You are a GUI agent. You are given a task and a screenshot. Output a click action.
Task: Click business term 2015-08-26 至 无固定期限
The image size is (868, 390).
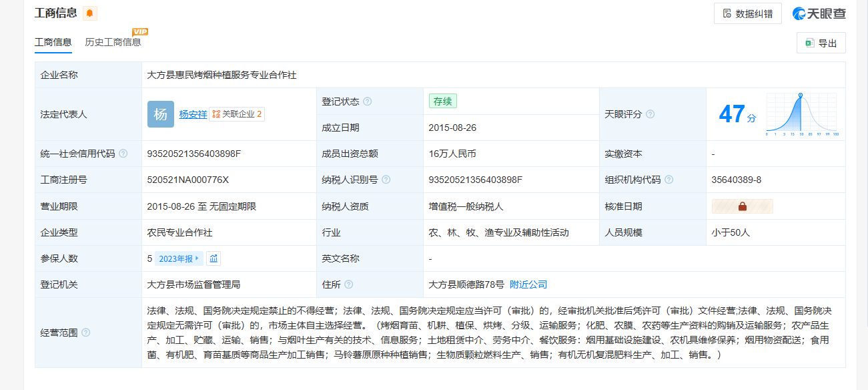pos(201,206)
